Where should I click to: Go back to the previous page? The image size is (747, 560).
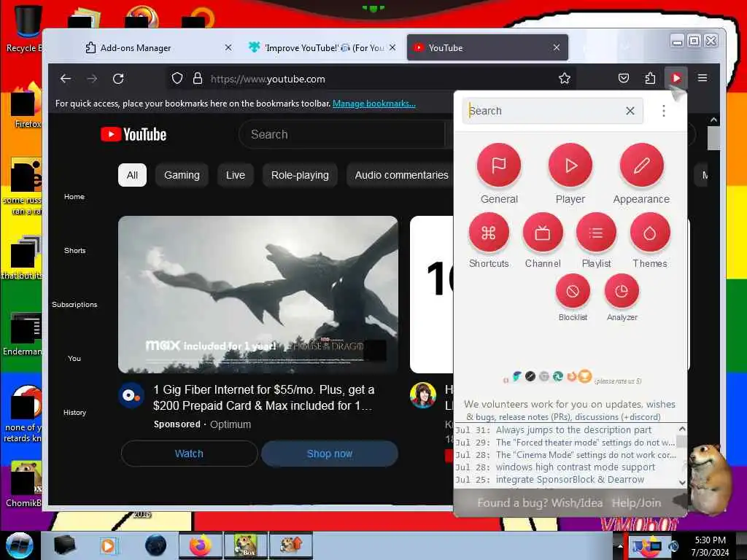pyautogui.click(x=66, y=79)
